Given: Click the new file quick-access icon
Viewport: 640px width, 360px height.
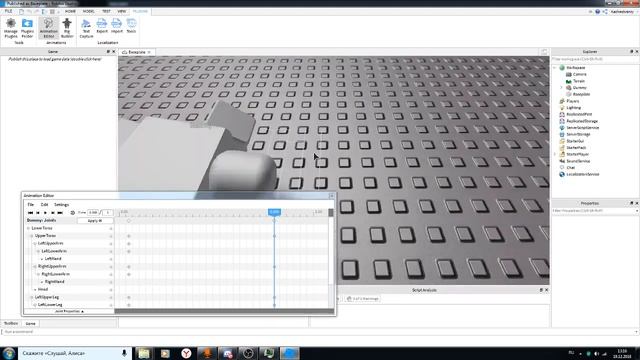Looking at the screenshot, I should (x=21, y=11).
